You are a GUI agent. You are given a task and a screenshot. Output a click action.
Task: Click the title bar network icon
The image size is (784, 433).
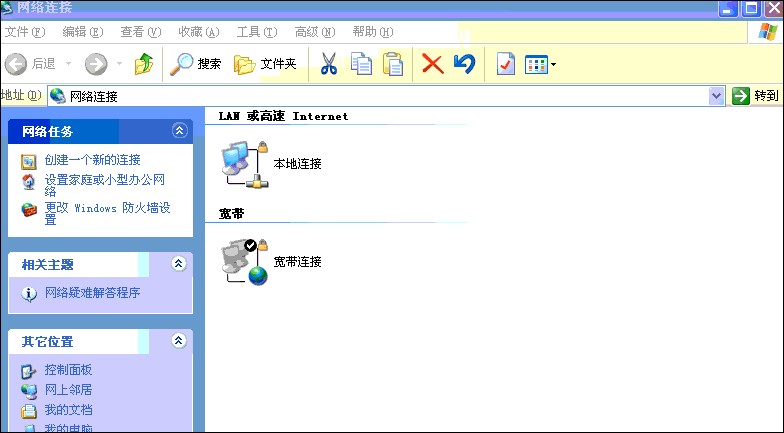coord(7,8)
